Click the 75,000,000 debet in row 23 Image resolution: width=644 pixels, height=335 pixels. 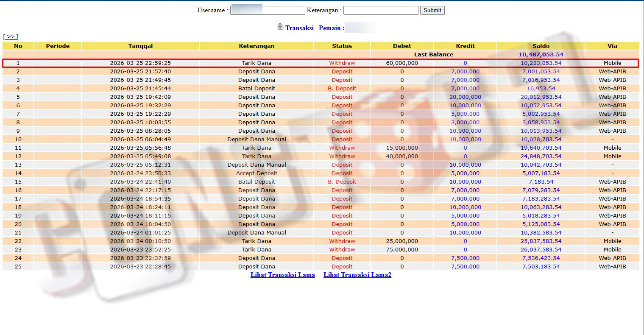point(402,249)
